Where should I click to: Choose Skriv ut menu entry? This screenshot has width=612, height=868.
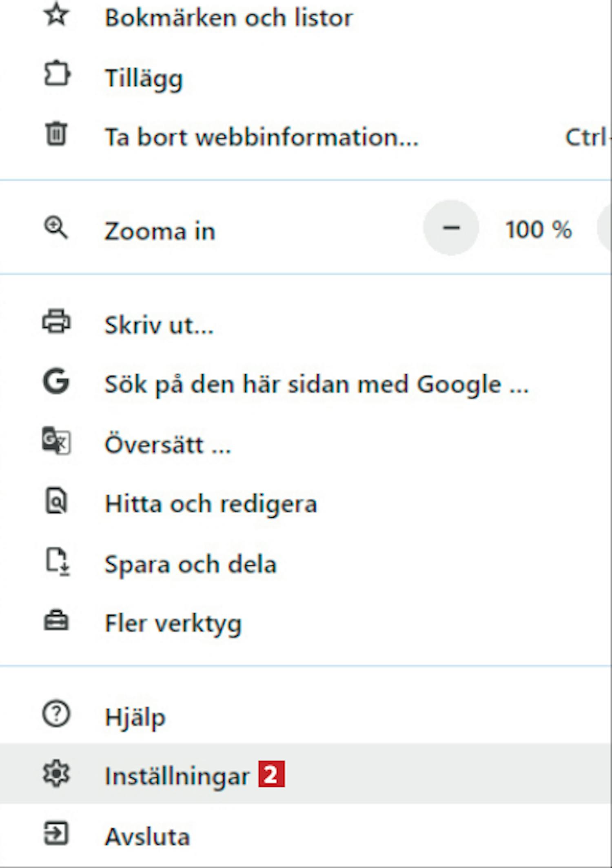coord(159,326)
